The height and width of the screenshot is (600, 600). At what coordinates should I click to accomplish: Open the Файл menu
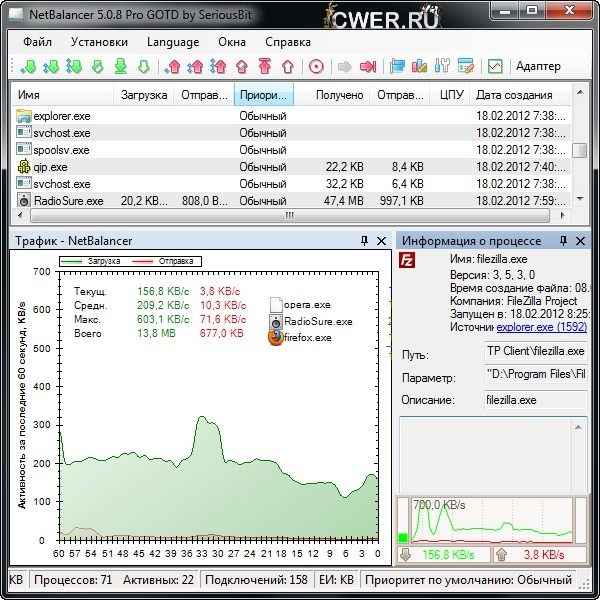pyautogui.click(x=38, y=42)
